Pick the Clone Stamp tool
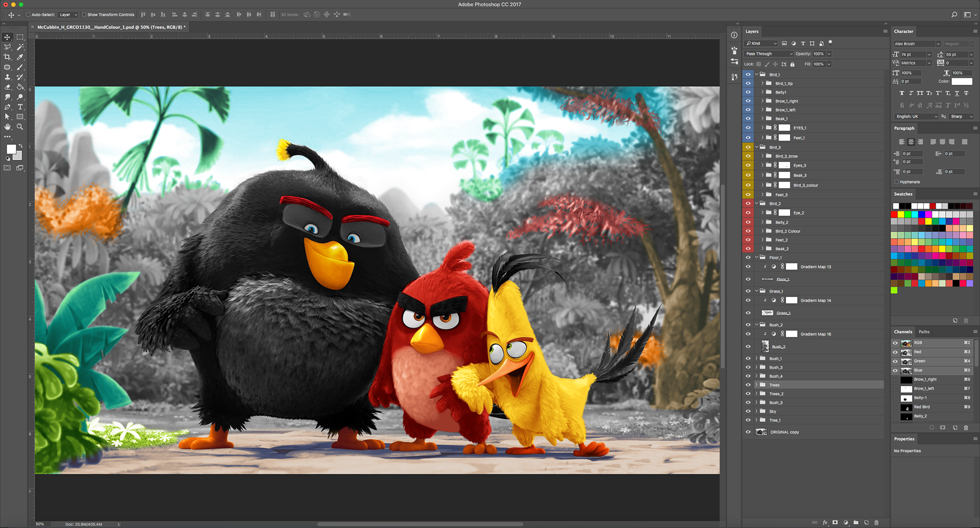This screenshot has width=980, height=528. tap(7, 77)
